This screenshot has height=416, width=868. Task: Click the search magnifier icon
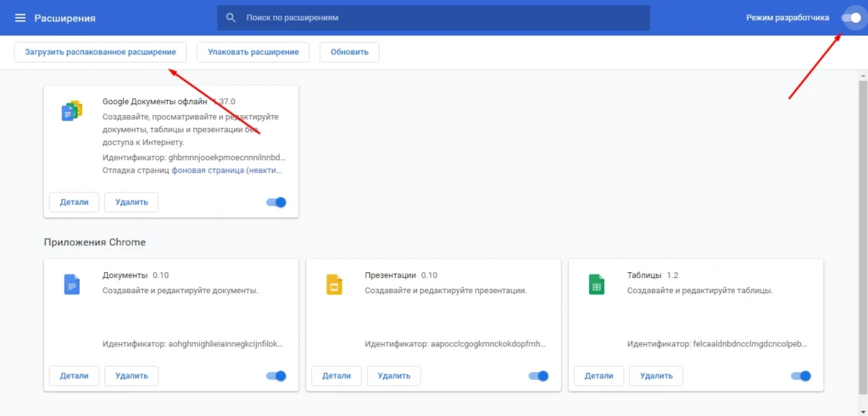(x=231, y=19)
